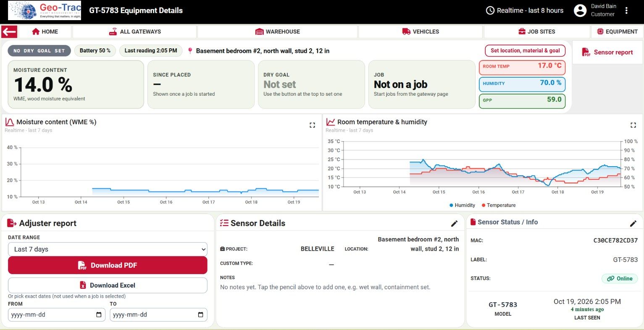
Task: Click the Online status badge
Action: [620, 278]
